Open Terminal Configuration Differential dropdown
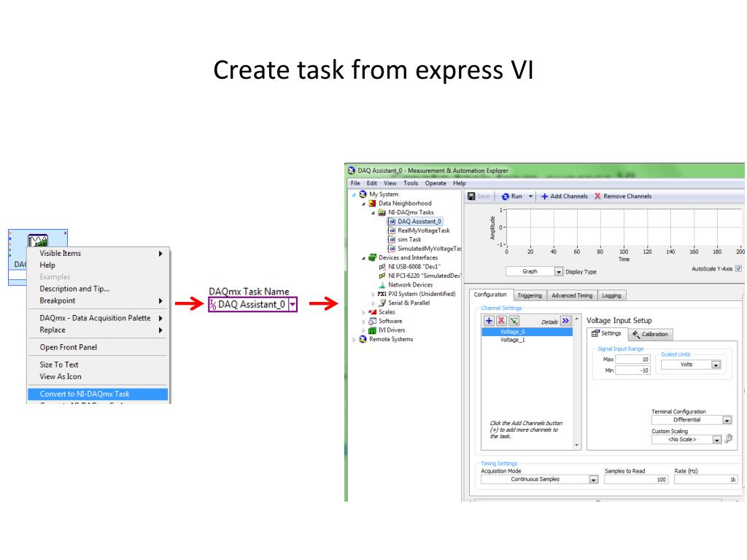 click(727, 420)
